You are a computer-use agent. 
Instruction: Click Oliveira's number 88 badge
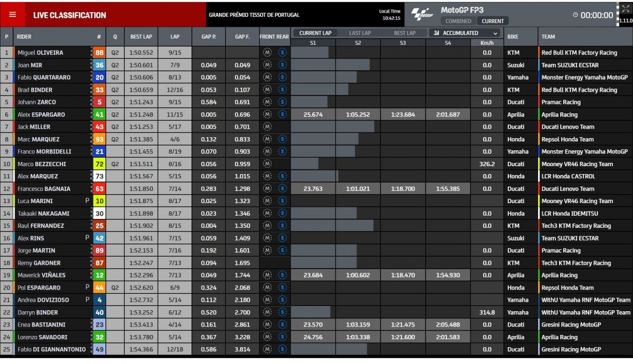tap(99, 53)
